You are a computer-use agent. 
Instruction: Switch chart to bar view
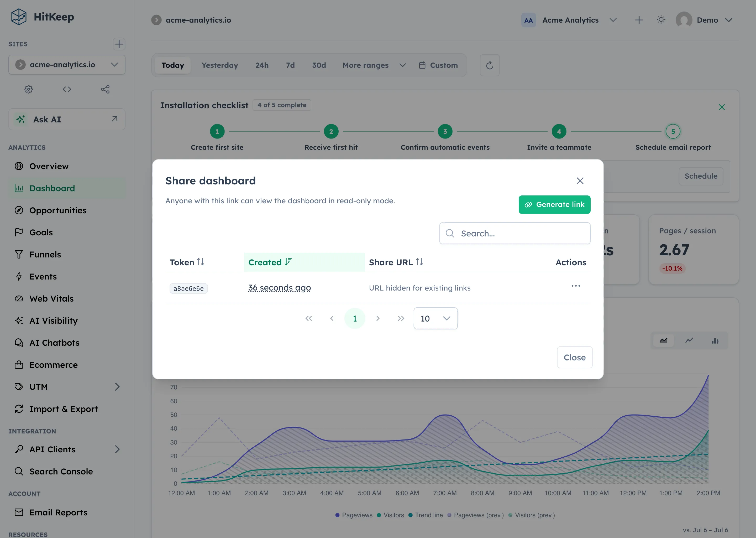tap(715, 340)
